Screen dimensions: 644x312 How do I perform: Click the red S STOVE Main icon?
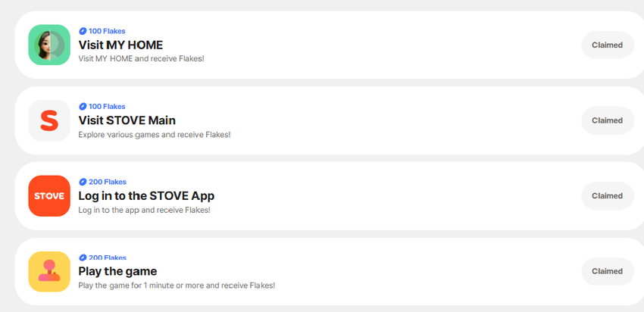pyautogui.click(x=49, y=120)
